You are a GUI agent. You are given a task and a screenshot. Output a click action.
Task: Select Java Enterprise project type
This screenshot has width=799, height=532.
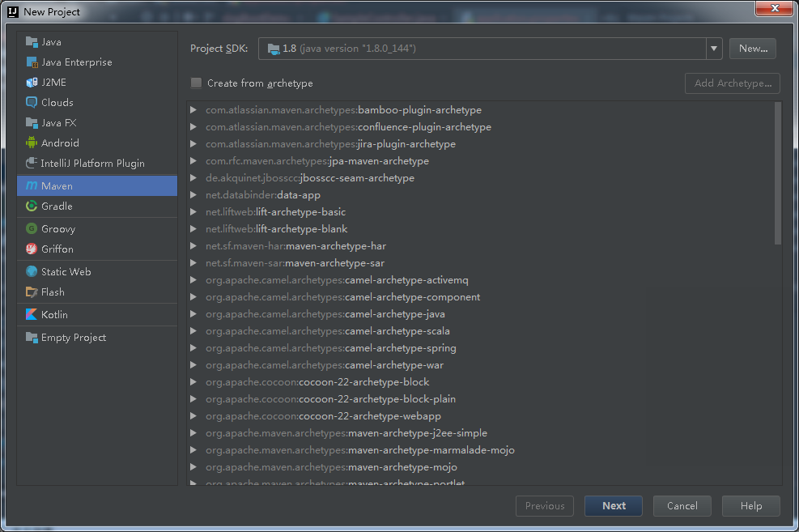(x=97, y=62)
